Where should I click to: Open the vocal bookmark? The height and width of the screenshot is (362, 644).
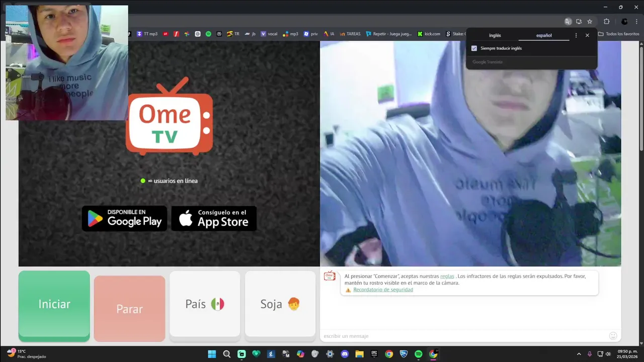(x=269, y=34)
